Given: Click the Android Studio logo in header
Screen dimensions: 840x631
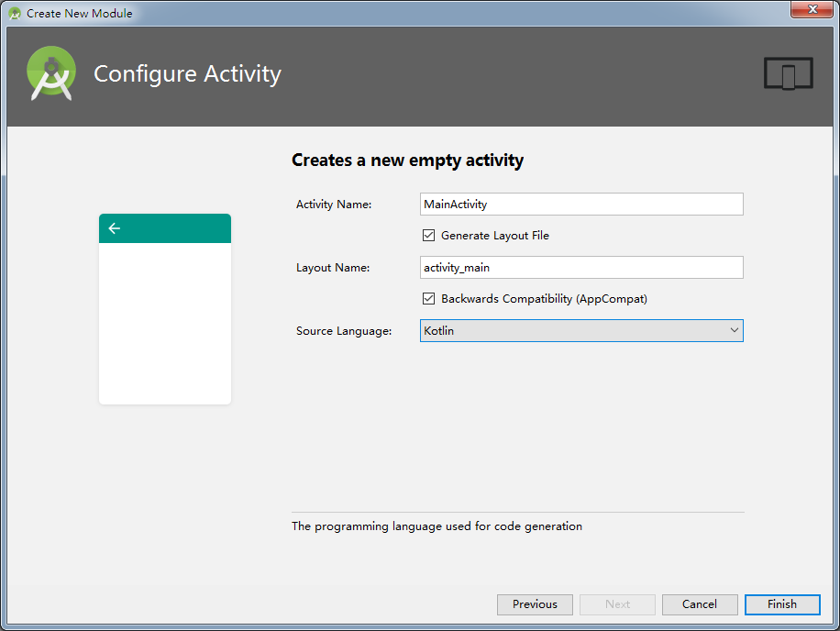Looking at the screenshot, I should coord(51,73).
